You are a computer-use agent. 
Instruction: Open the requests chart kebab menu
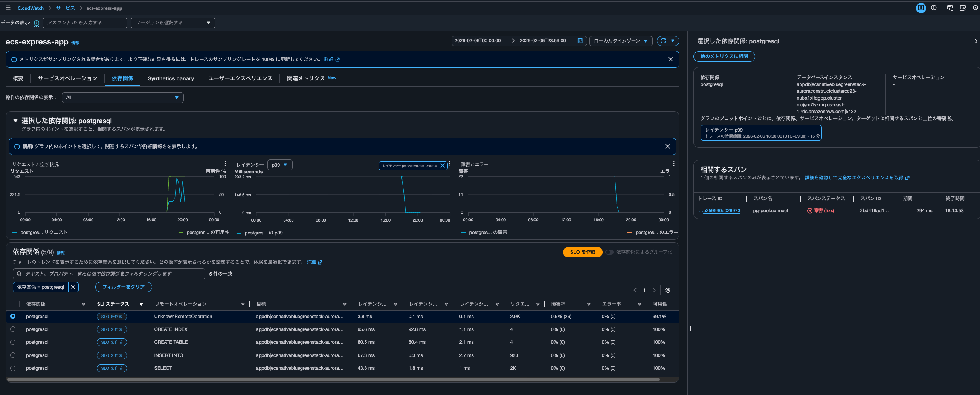pyautogui.click(x=225, y=164)
